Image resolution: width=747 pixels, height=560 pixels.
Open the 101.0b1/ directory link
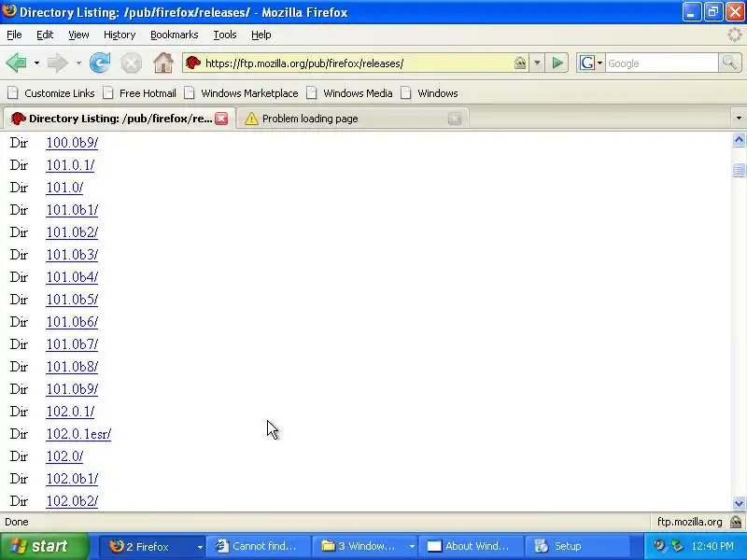click(72, 209)
